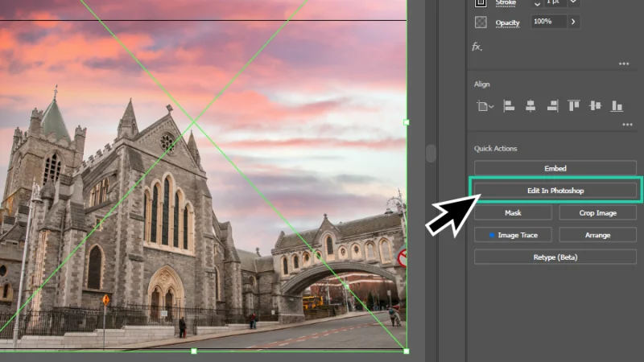Screen dimensions: 644x362
Task: Open the Align To dropdown
Action: (485, 106)
